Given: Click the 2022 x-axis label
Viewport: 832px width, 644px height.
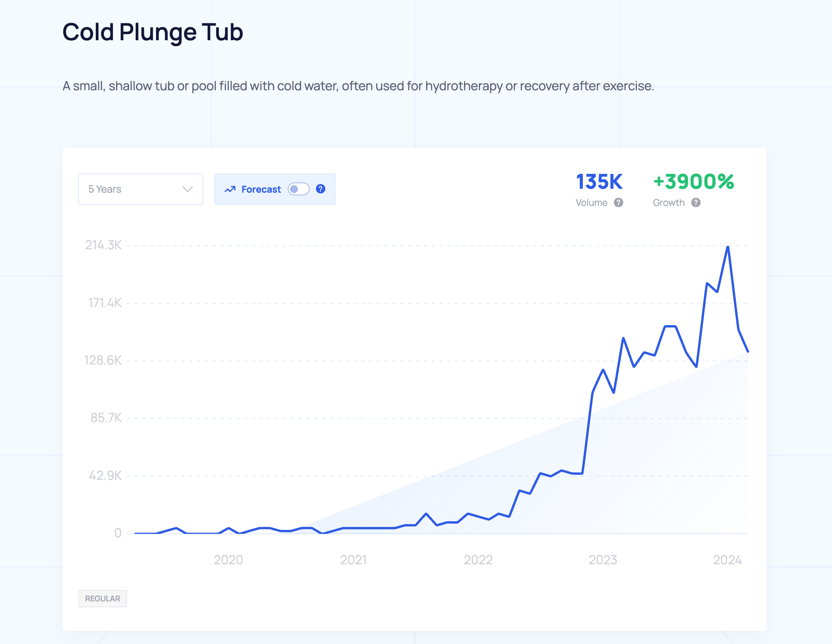Looking at the screenshot, I should tap(478, 560).
